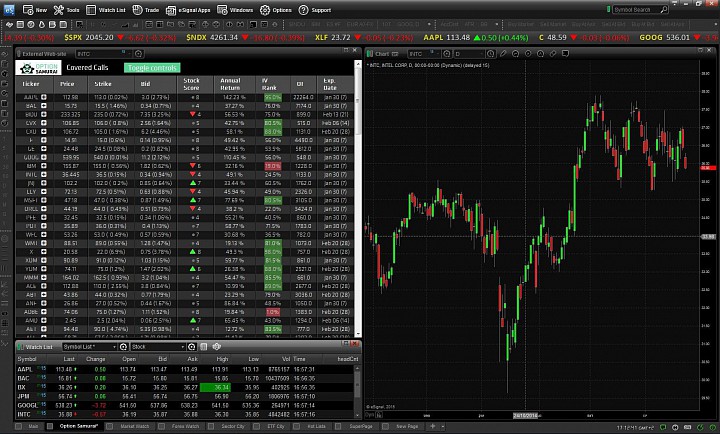
Task: Click the highlighted 36.34 High cell
Action: [215, 387]
